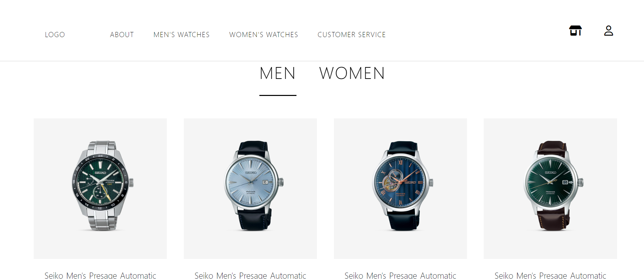Screen dimensions: 644x279
Task: View green dial brown strap watch image
Action: [553, 186]
